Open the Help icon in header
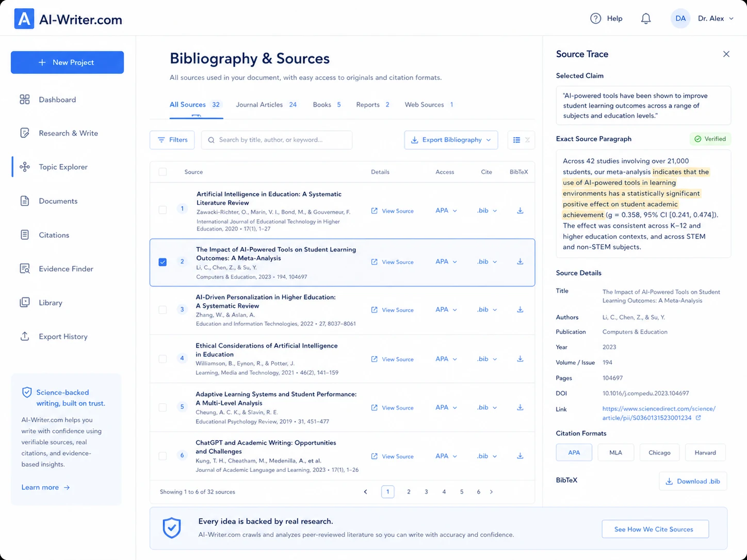 coord(595,19)
